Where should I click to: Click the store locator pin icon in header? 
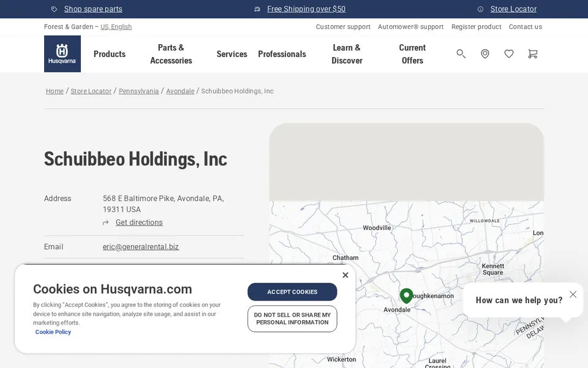485,54
